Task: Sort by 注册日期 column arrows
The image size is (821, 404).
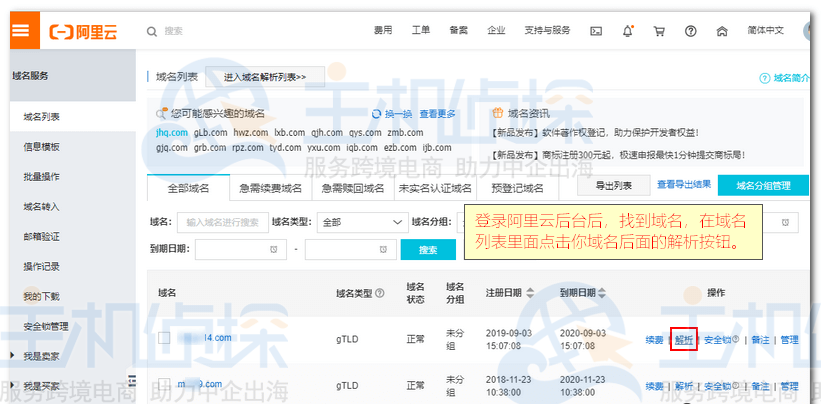Action: click(x=530, y=293)
